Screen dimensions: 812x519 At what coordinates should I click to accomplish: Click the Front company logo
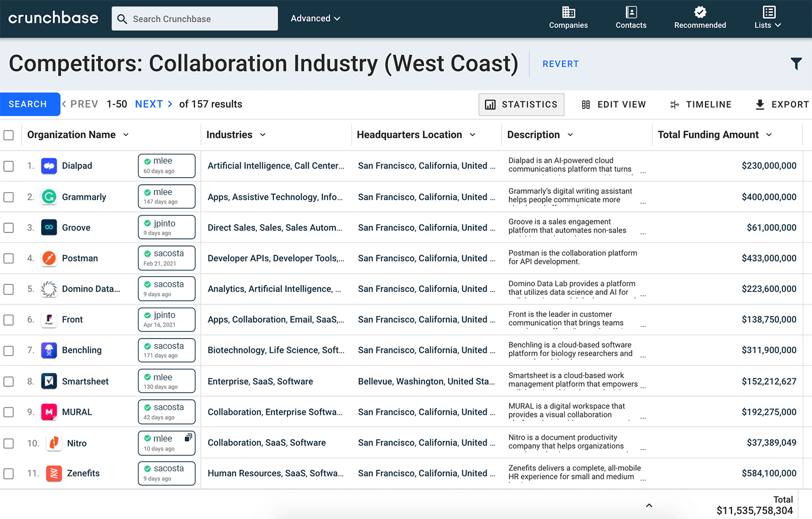[x=49, y=320]
